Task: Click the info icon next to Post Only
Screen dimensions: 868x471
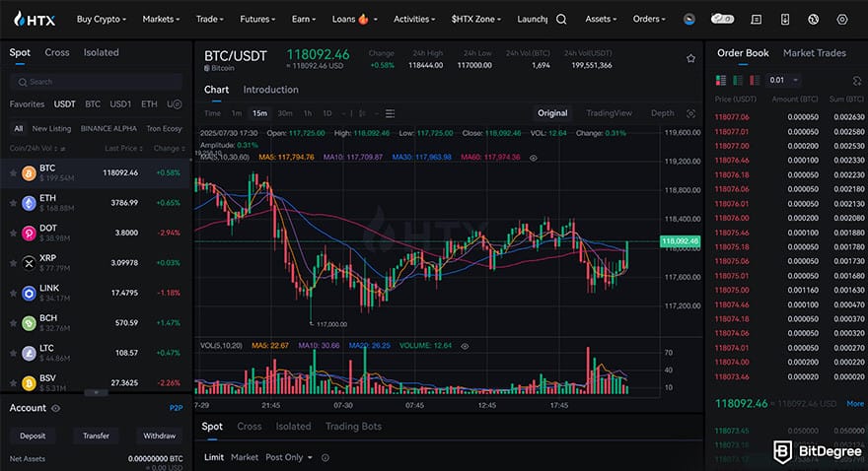Action: click(x=325, y=458)
